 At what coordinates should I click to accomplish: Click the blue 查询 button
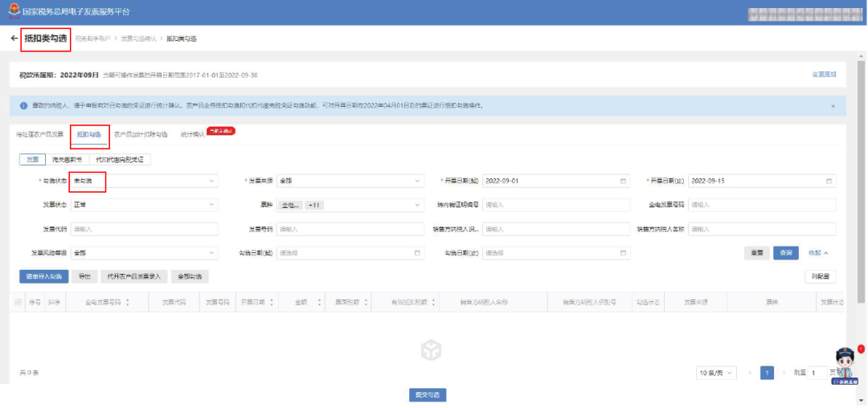pyautogui.click(x=785, y=253)
